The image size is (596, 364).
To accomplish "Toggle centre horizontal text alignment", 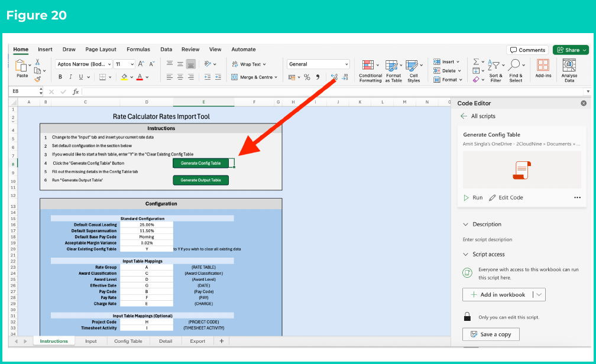I will coord(180,77).
